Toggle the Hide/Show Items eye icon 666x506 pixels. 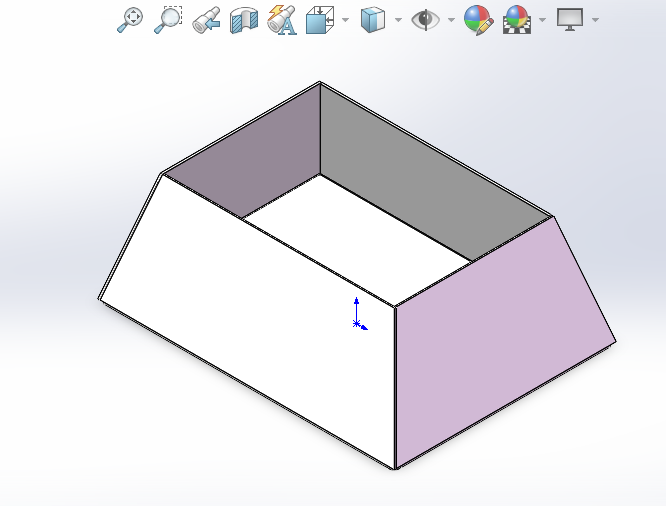click(425, 20)
